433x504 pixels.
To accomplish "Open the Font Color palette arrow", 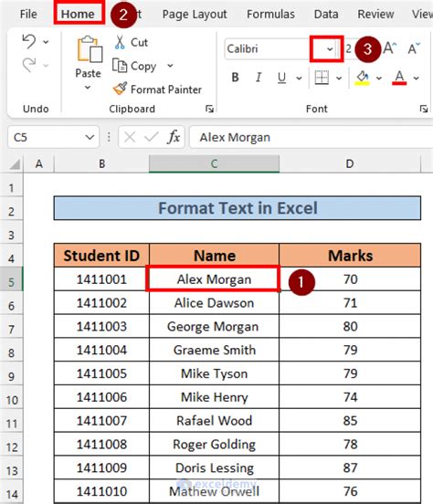I will 417,78.
